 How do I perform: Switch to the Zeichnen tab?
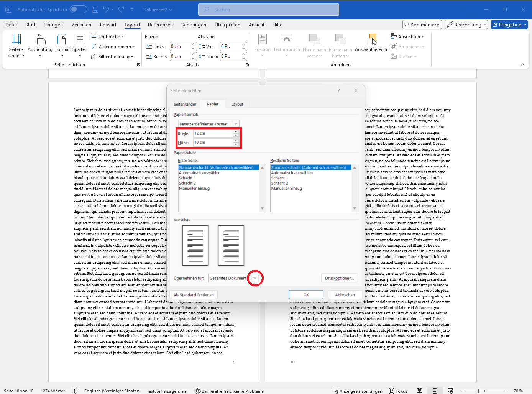(x=81, y=25)
